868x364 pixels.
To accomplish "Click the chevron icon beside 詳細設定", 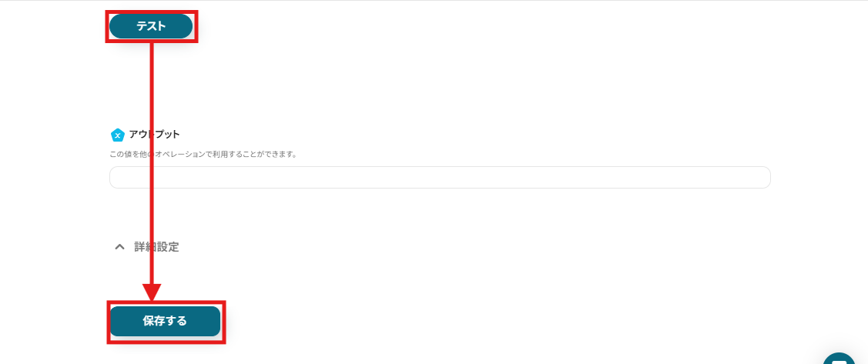I will pos(119,247).
